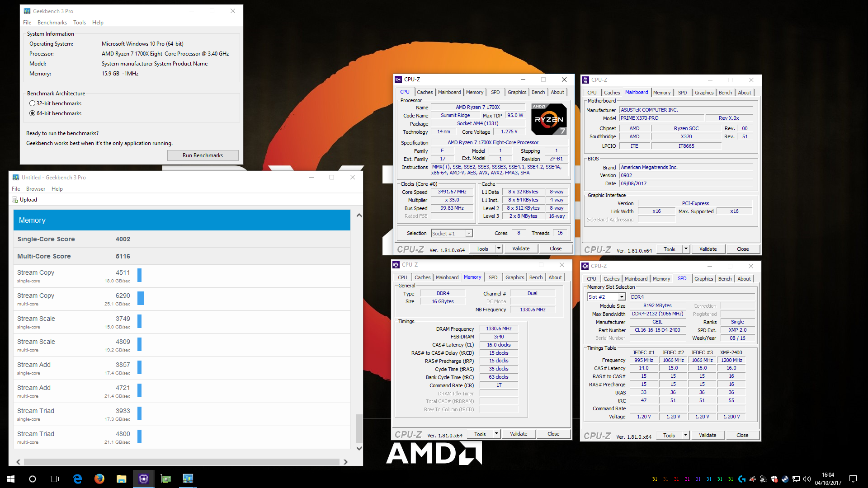Click the Stream Copy multi-core score bar
Screen dimensions: 868x488
click(141, 298)
